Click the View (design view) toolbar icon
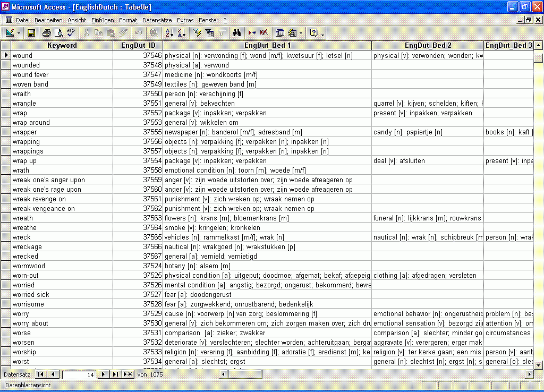This screenshot has height=392, width=544. [10, 33]
